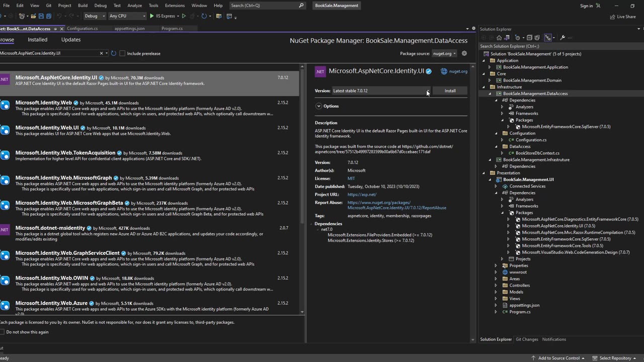
Task: Switch Views icon in Solution Explorer
Action: 507,38
